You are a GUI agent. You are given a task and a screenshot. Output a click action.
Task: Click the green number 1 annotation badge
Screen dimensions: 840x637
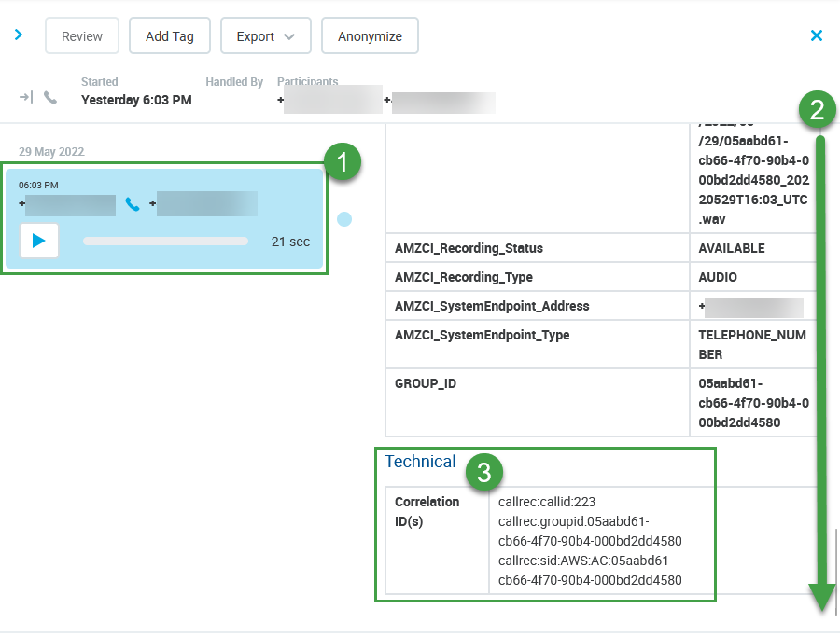[343, 162]
